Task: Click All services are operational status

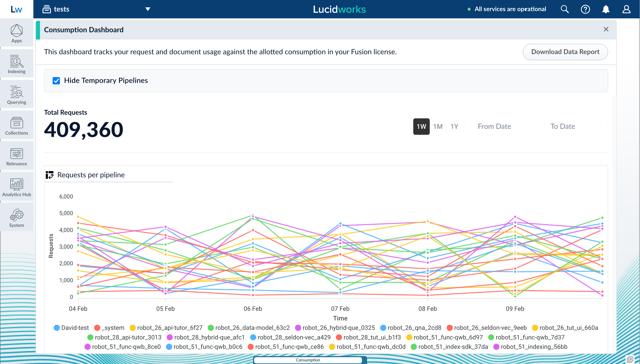Action: [507, 9]
